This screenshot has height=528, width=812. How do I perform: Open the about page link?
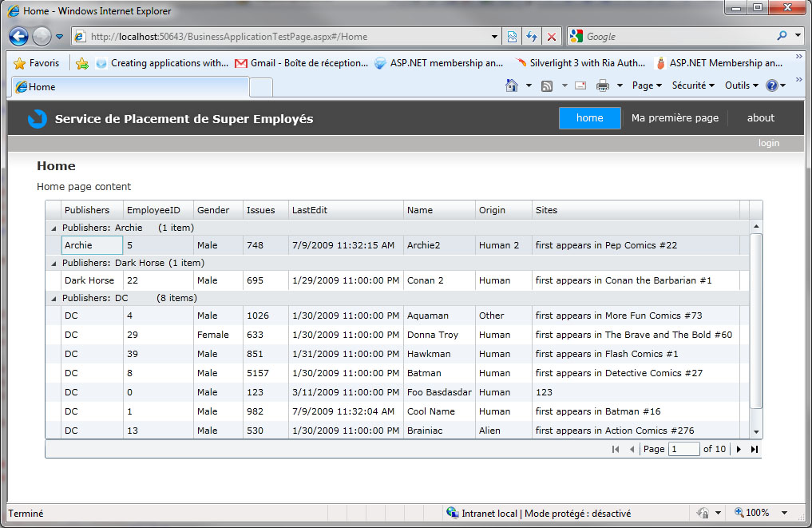(x=760, y=118)
